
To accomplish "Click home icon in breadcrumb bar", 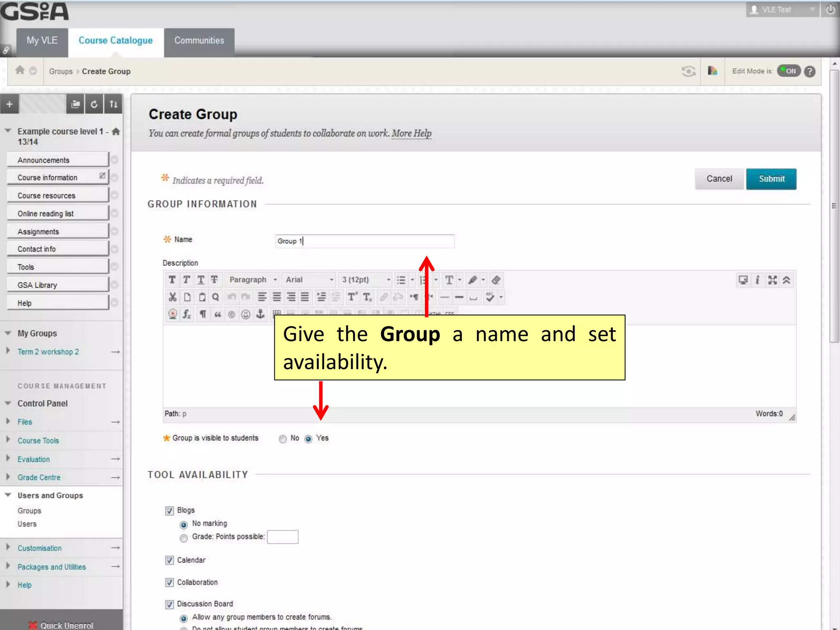I will pos(20,70).
